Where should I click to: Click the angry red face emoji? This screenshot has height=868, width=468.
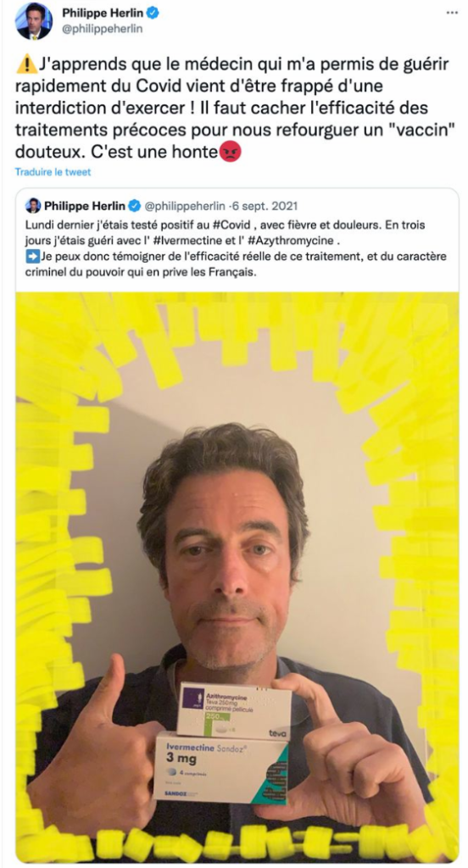231,152
